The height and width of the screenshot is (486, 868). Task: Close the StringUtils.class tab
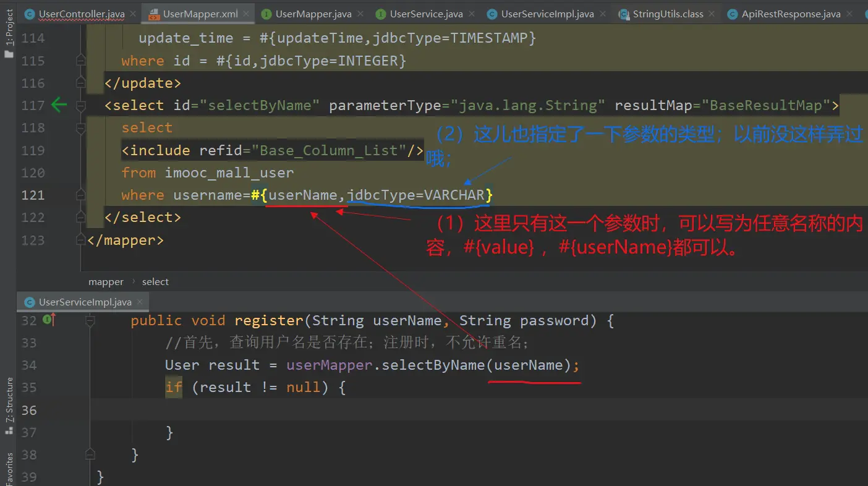(x=711, y=14)
